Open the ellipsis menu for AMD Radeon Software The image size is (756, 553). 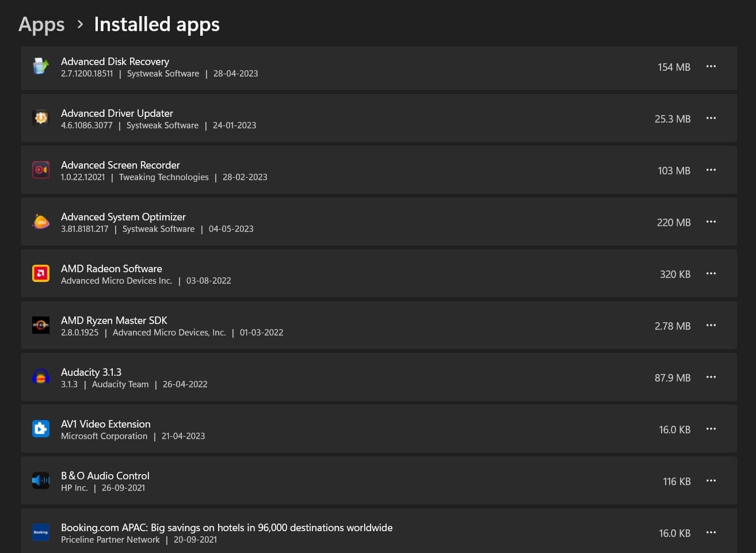[x=711, y=273]
